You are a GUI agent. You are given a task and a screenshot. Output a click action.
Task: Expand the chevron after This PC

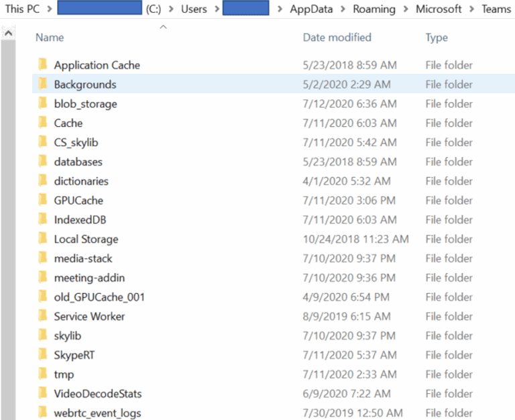pos(50,9)
